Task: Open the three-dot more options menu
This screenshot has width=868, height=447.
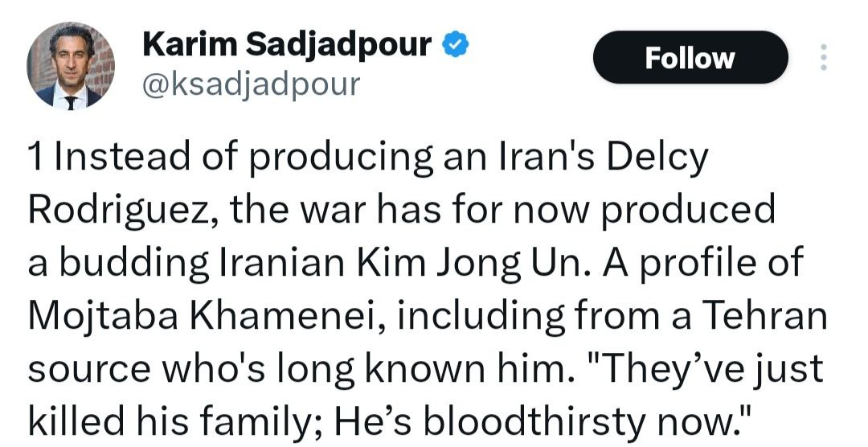Action: coord(822,58)
